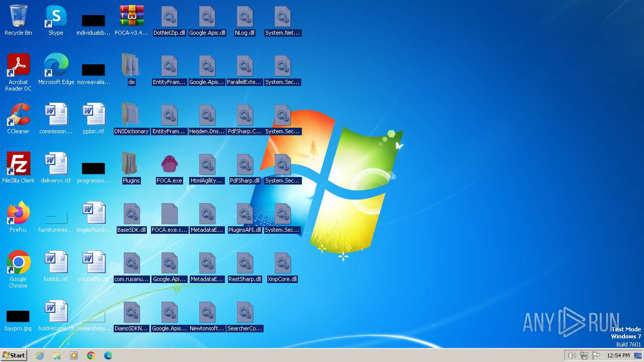Screen dimensions: 644x362
Task: Select the DotNetZip.dll file icon
Action: click(169, 20)
